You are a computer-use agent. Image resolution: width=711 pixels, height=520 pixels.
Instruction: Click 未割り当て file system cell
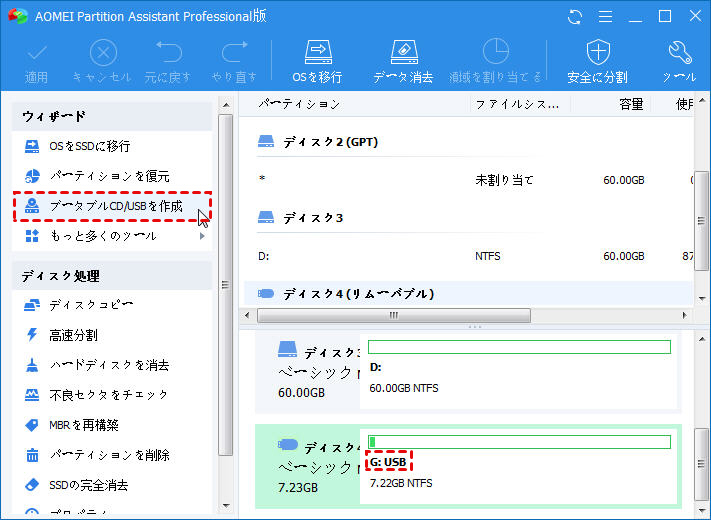point(504,180)
